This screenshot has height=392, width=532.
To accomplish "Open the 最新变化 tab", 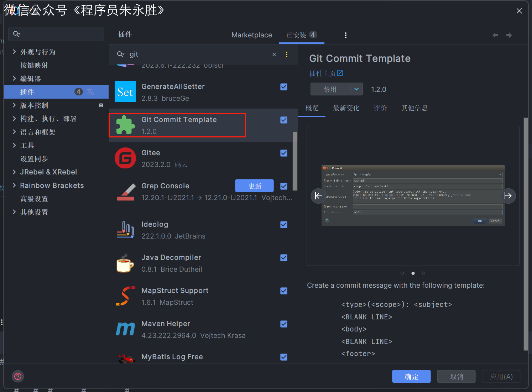I will tap(346, 108).
